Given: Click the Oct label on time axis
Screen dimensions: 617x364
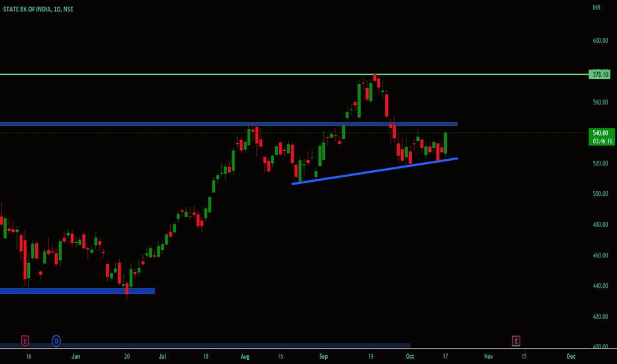Looking at the screenshot, I should [410, 357].
